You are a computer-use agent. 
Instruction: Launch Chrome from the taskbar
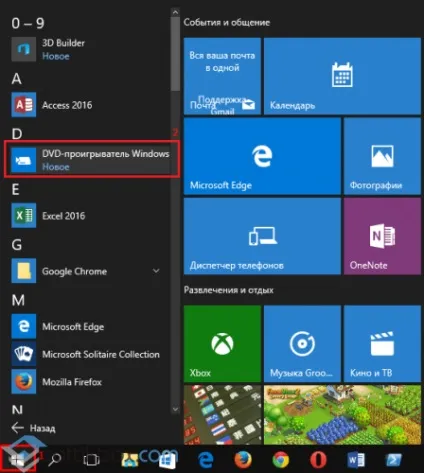tap(281, 460)
